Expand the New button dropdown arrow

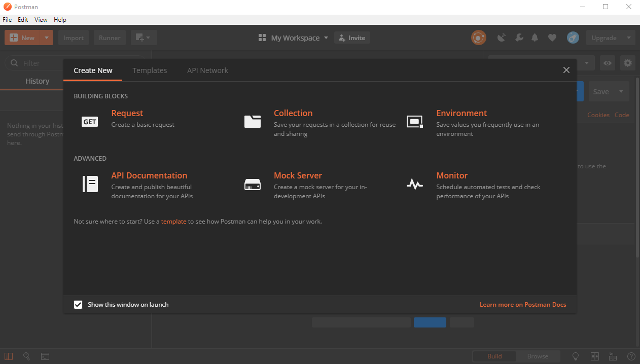tap(47, 38)
